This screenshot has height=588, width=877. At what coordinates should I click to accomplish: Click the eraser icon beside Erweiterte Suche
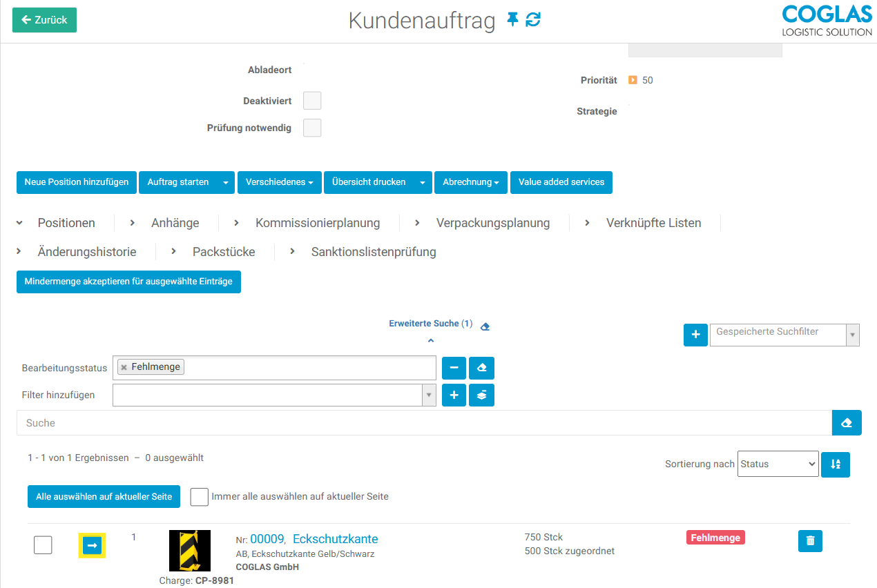click(x=485, y=326)
